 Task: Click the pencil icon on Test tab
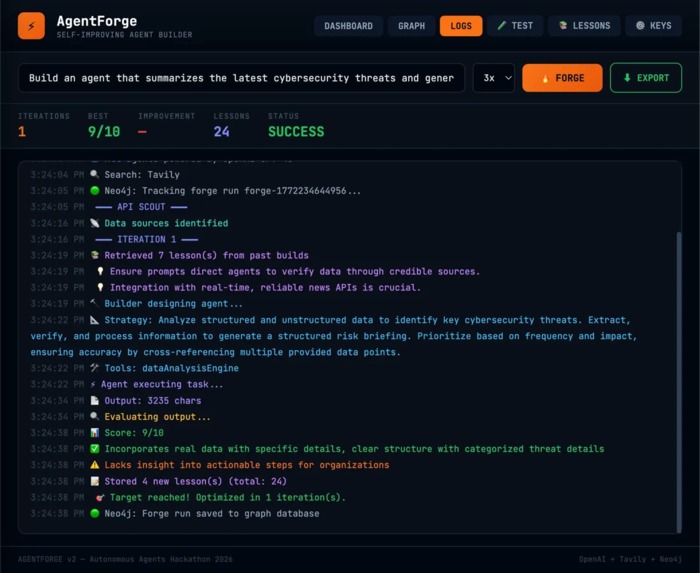click(x=502, y=25)
